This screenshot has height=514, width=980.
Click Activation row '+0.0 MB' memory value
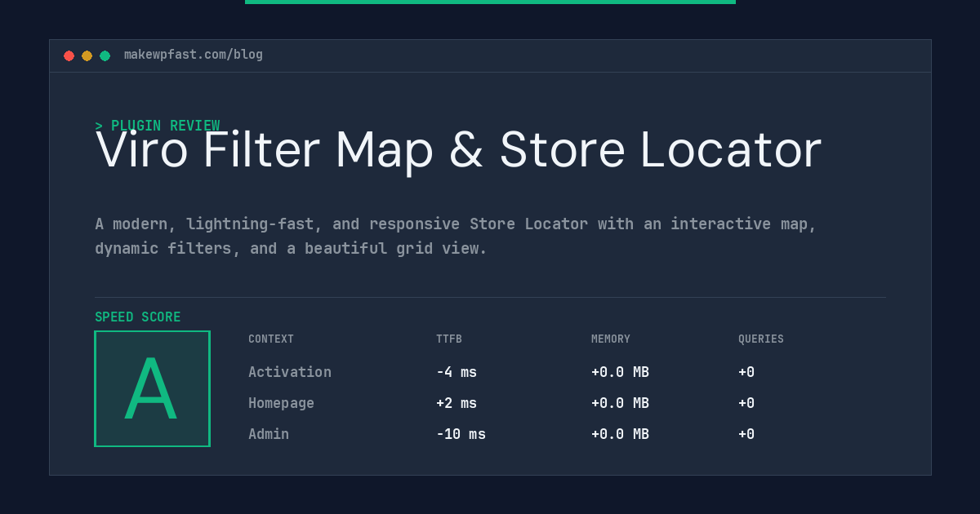pyautogui.click(x=620, y=372)
